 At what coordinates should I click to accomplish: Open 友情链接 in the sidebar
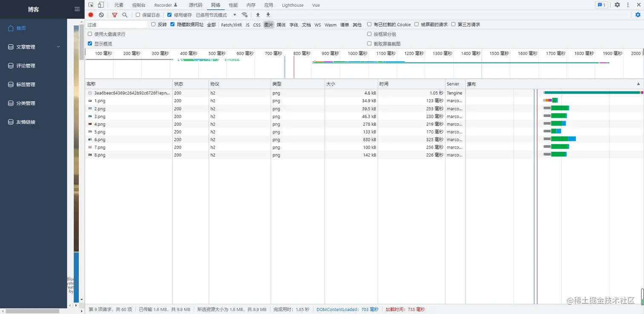(x=26, y=122)
